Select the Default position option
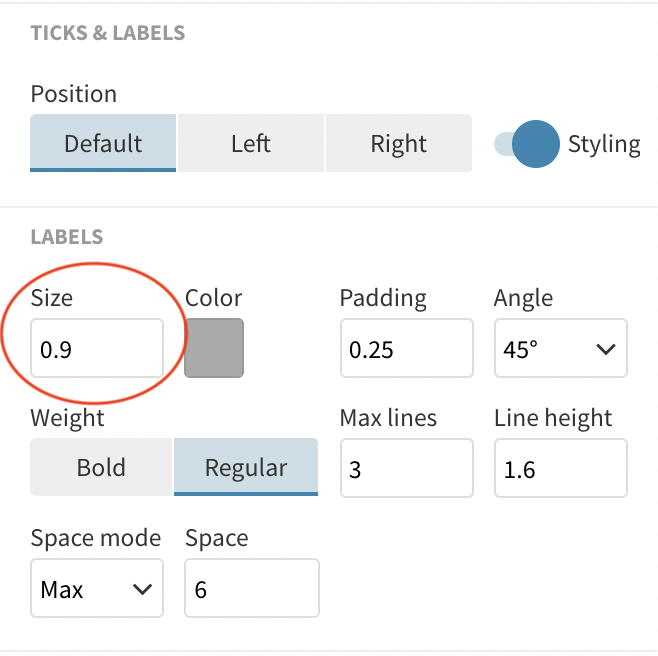 [x=103, y=143]
